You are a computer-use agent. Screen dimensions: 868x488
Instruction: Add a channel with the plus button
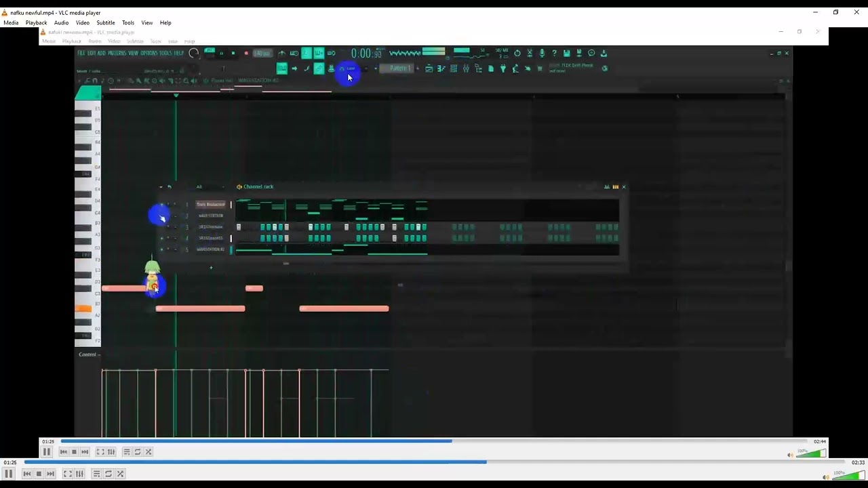211,267
